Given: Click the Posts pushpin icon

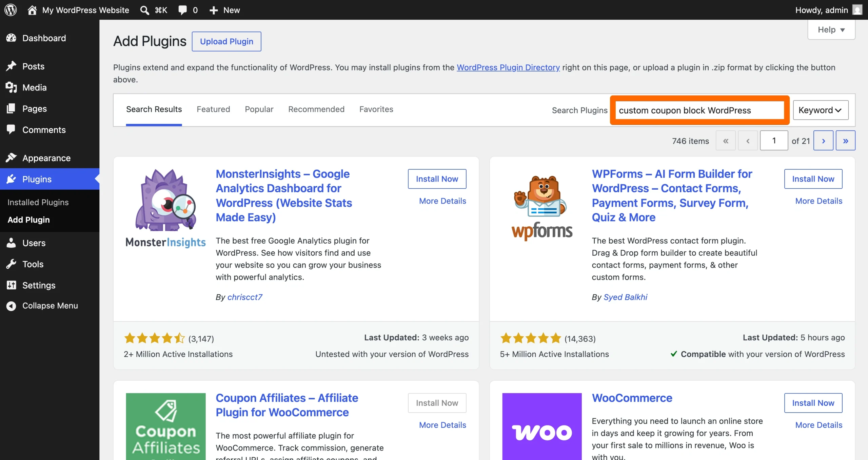Looking at the screenshot, I should click(x=11, y=66).
